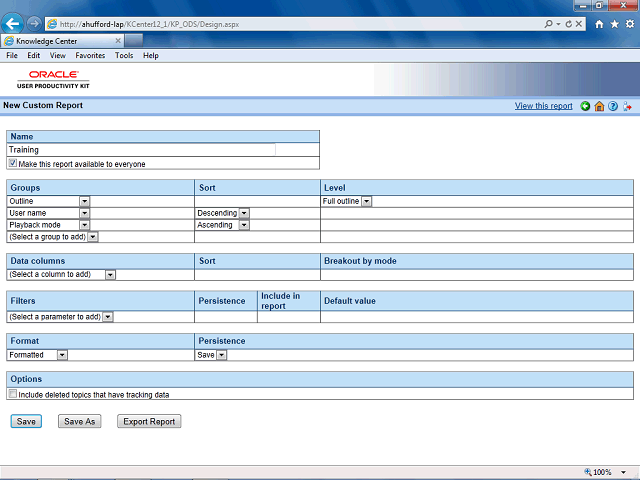Click the zoom level magnifier in status bar
The width and height of the screenshot is (640, 480).
[x=588, y=472]
